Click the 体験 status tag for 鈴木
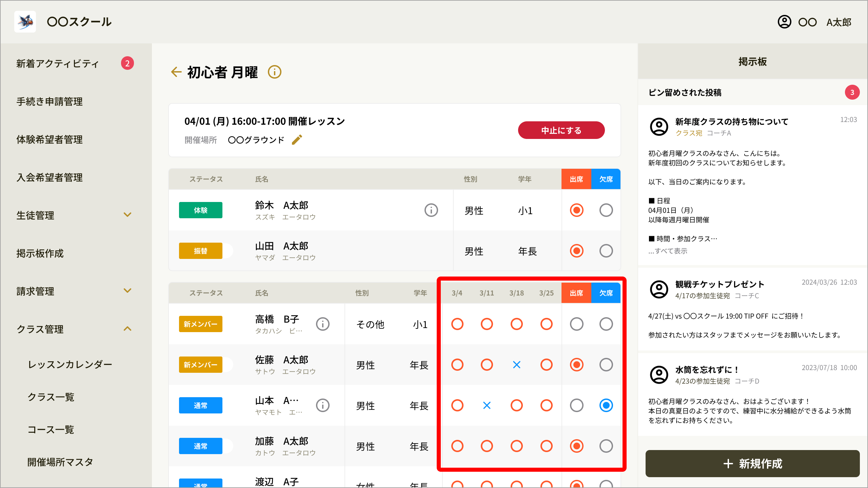The width and height of the screenshot is (868, 488). point(201,210)
